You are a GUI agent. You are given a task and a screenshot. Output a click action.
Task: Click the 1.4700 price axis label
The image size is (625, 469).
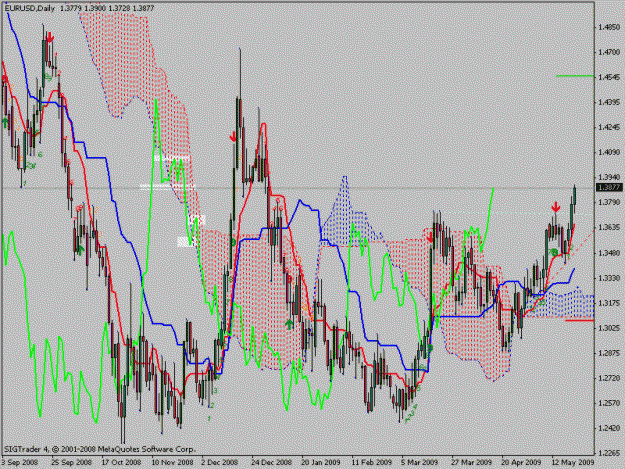pyautogui.click(x=609, y=52)
